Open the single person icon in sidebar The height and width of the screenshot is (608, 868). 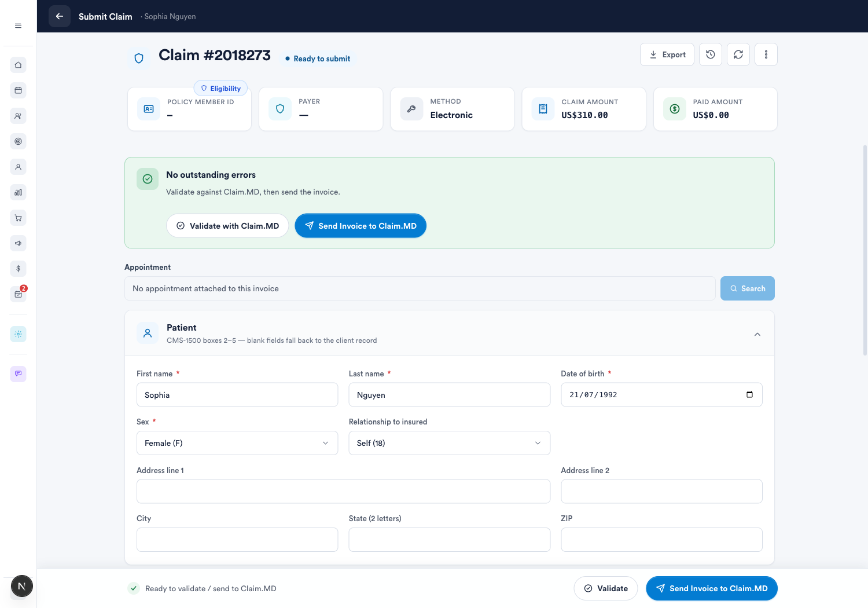pos(18,167)
